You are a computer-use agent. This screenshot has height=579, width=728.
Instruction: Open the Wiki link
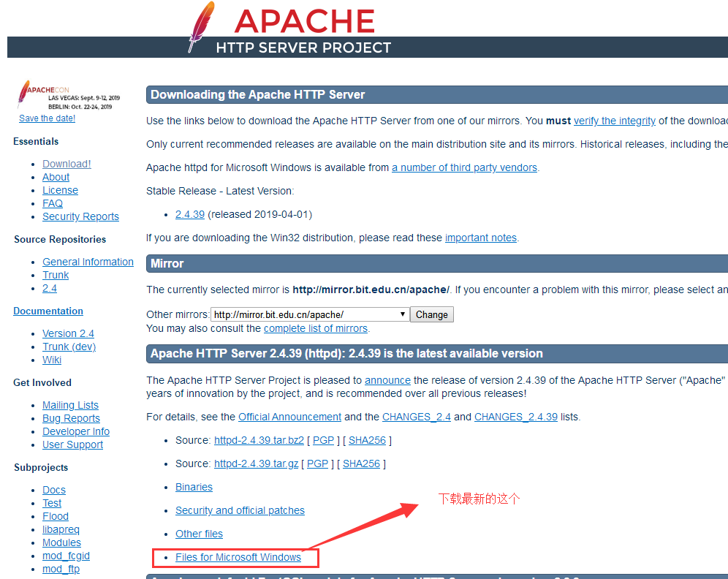(x=52, y=360)
